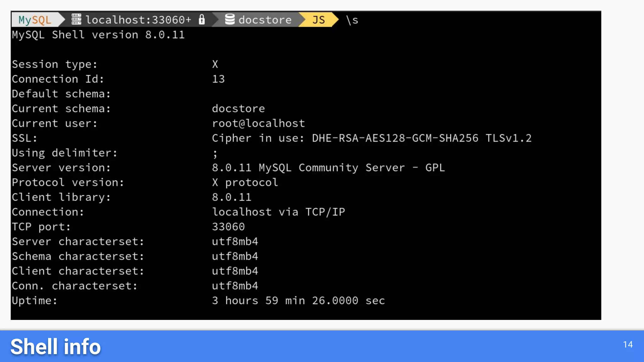
Task: Click the database cylinder icon
Action: pyautogui.click(x=230, y=19)
